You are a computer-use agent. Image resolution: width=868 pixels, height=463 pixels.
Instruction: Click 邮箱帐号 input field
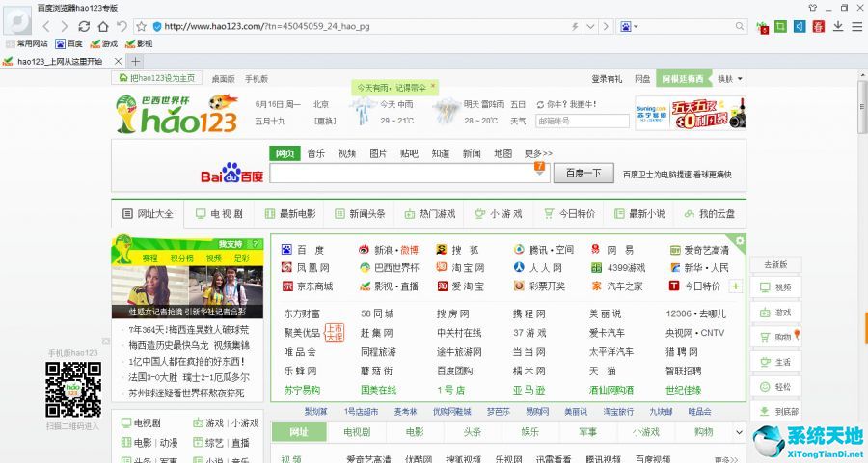coord(583,121)
